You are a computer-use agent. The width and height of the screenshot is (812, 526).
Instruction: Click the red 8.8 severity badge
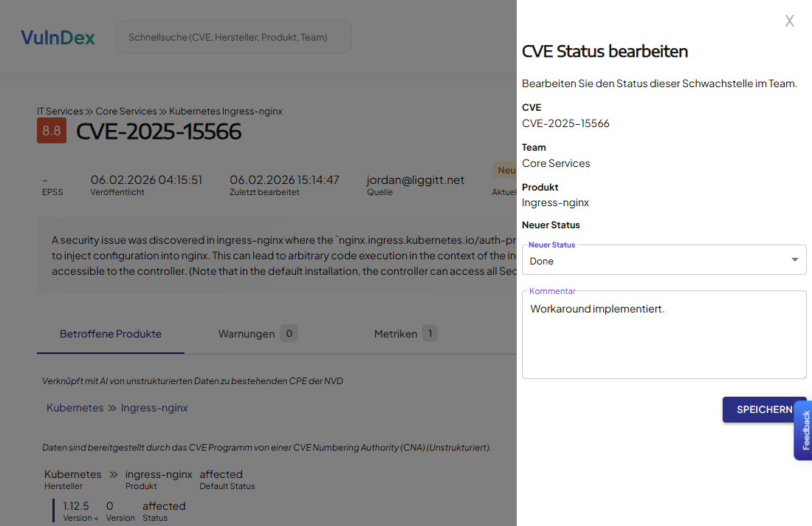tap(52, 130)
